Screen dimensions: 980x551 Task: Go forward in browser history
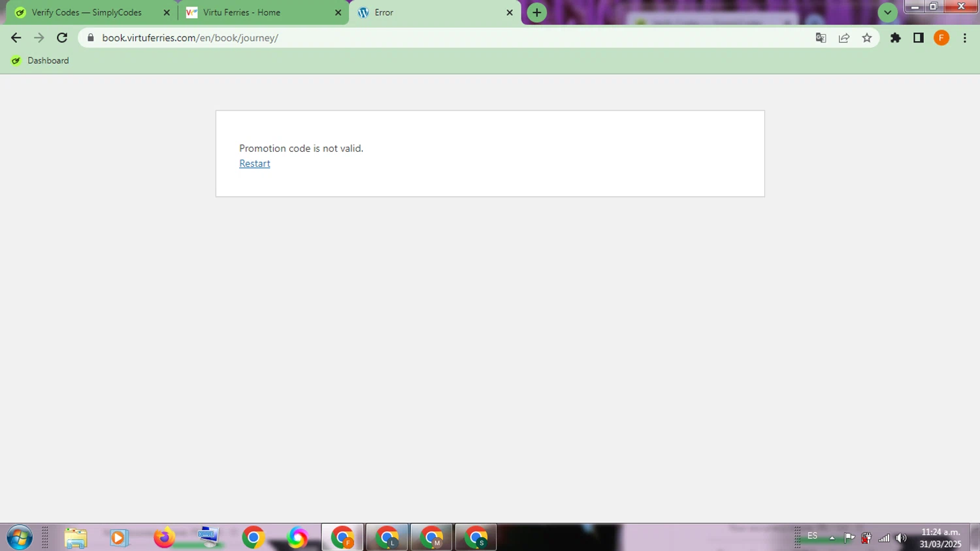[x=39, y=38]
